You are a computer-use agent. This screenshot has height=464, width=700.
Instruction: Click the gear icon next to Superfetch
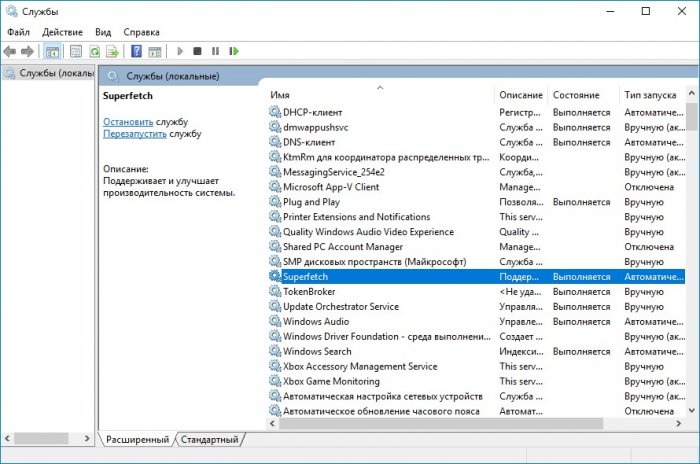(x=275, y=276)
